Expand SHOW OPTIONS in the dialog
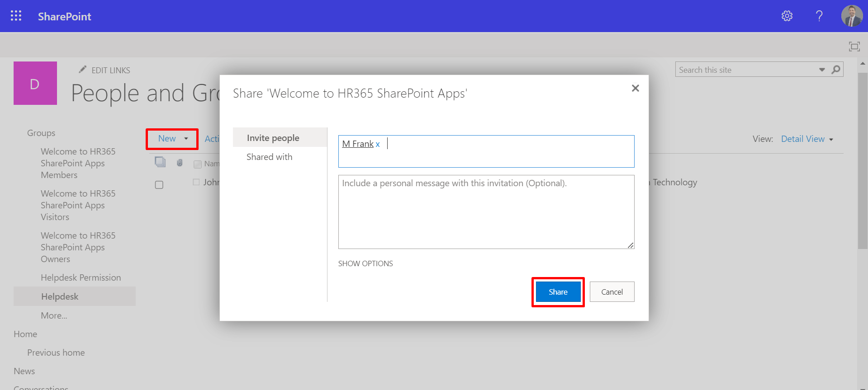Viewport: 868px width, 390px height. coord(365,263)
